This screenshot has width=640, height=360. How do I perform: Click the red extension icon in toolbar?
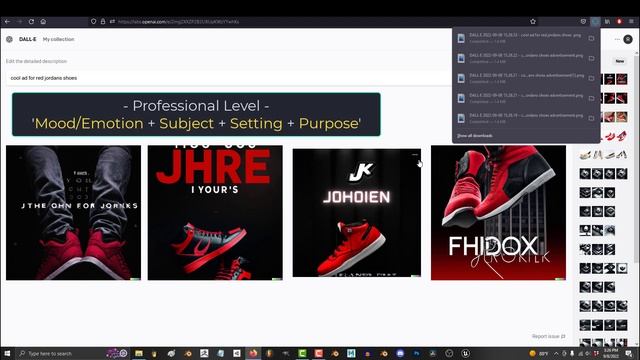pyautogui.click(x=619, y=21)
